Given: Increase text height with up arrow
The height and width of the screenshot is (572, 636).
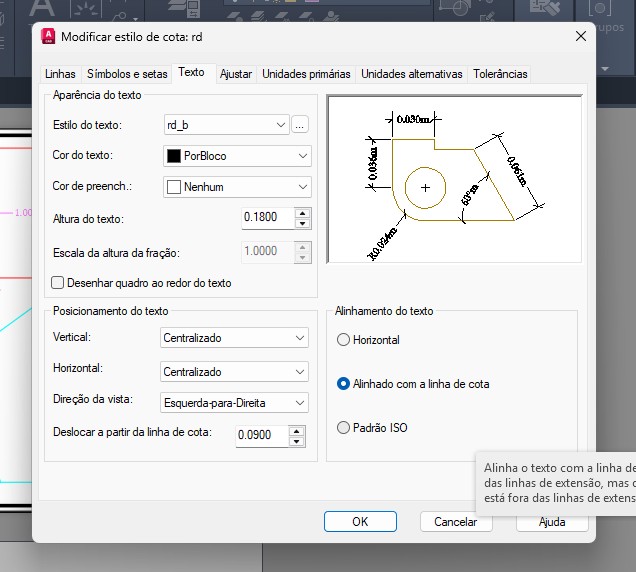Looking at the screenshot, I should click(x=303, y=213).
